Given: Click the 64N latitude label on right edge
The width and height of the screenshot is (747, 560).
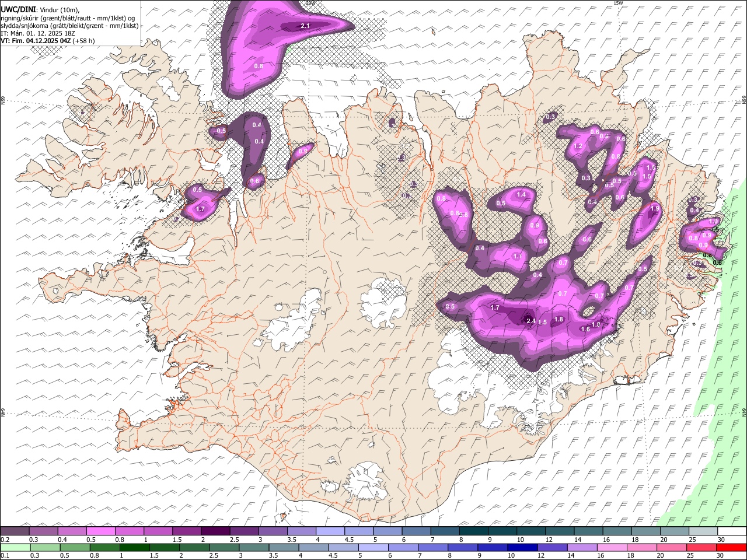Looking at the screenshot, I should (744, 411).
